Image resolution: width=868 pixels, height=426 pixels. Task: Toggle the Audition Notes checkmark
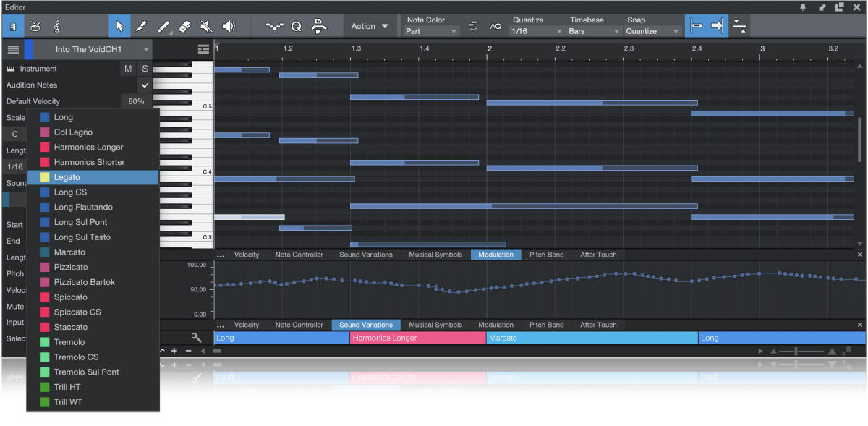pyautogui.click(x=145, y=85)
